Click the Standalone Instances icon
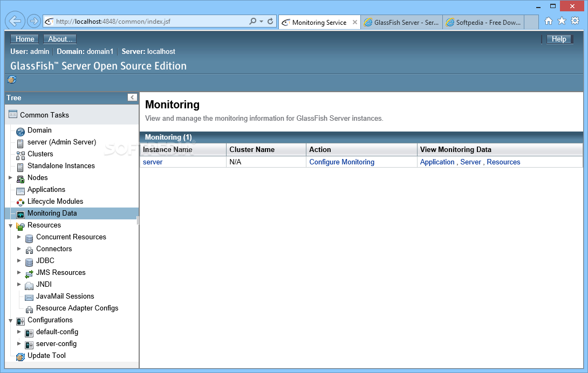Image resolution: width=588 pixels, height=373 pixels. (x=20, y=167)
